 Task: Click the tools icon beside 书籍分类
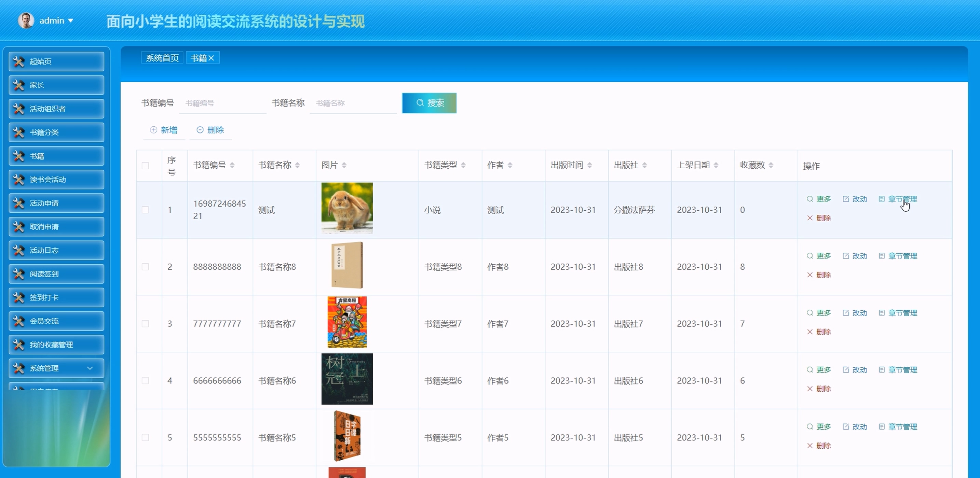pyautogui.click(x=19, y=132)
